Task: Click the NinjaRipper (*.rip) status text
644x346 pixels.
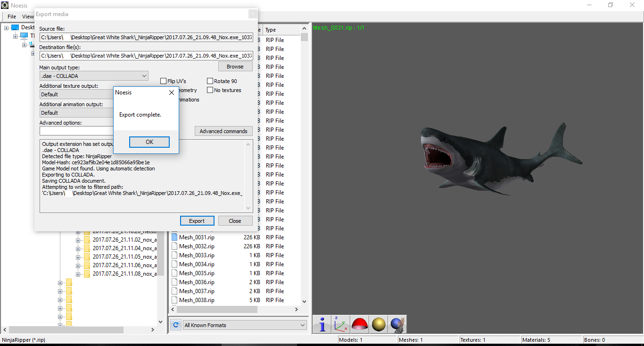Action: [x=24, y=340]
